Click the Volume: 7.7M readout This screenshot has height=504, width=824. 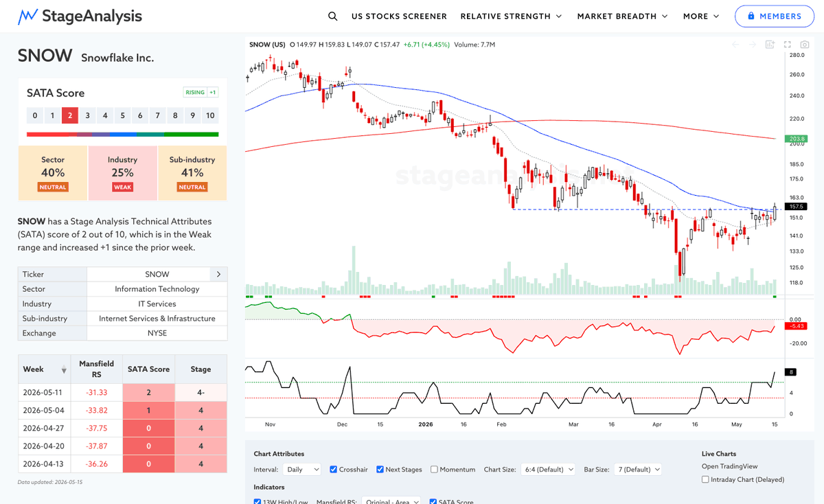pos(474,45)
